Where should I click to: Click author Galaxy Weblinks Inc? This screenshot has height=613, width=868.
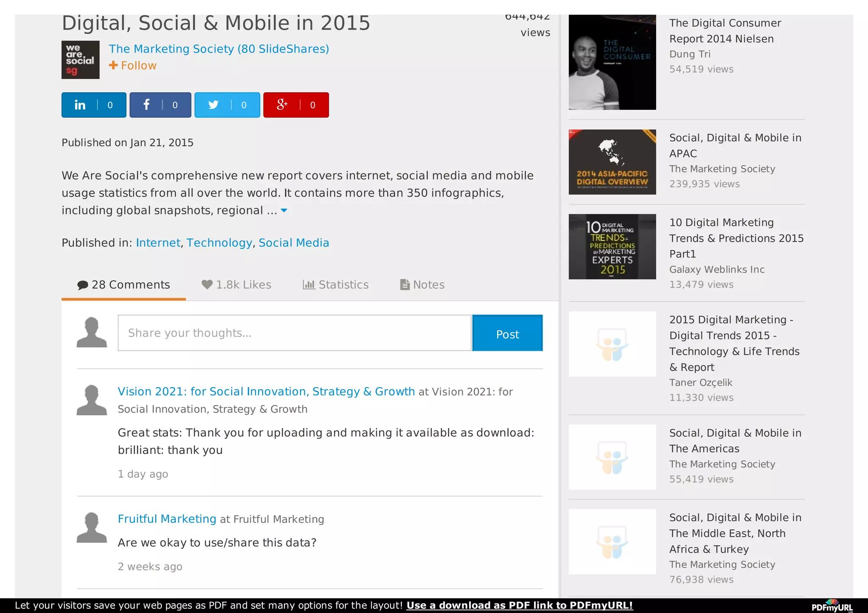[x=717, y=269]
